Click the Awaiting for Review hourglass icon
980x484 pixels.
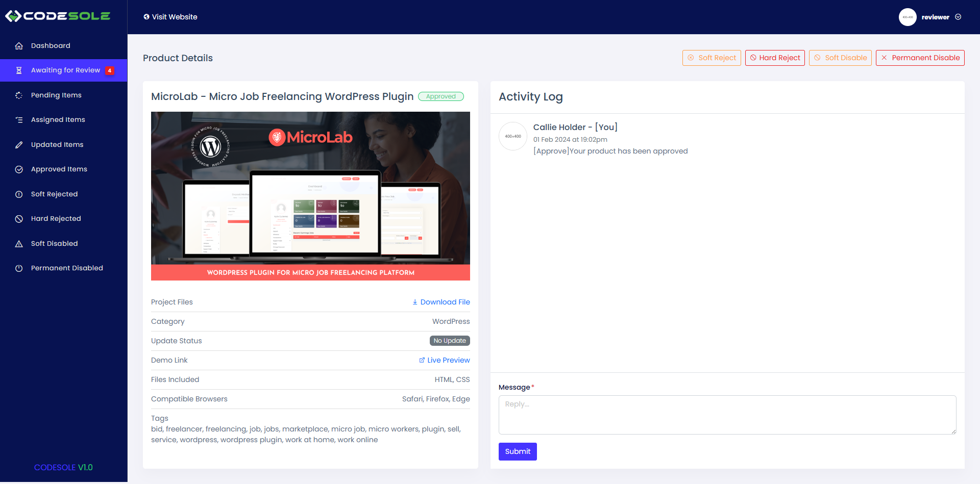19,70
